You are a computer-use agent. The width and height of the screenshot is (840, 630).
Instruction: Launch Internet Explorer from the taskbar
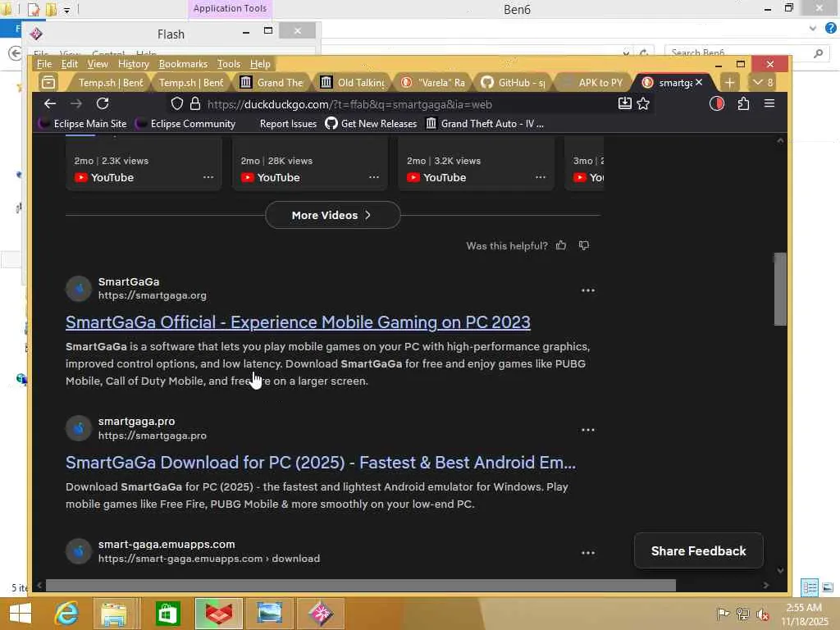point(67,614)
